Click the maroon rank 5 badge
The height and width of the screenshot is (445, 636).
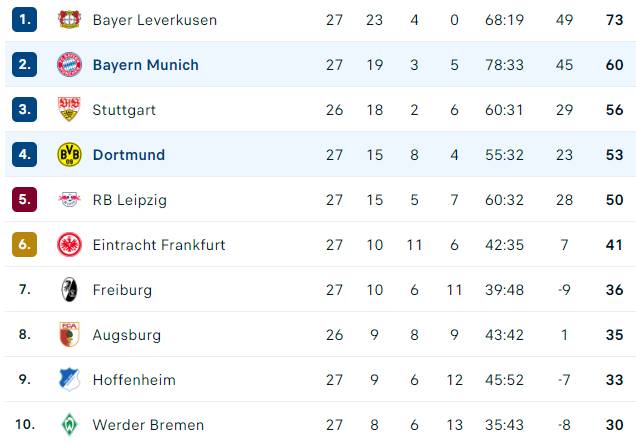[24, 200]
